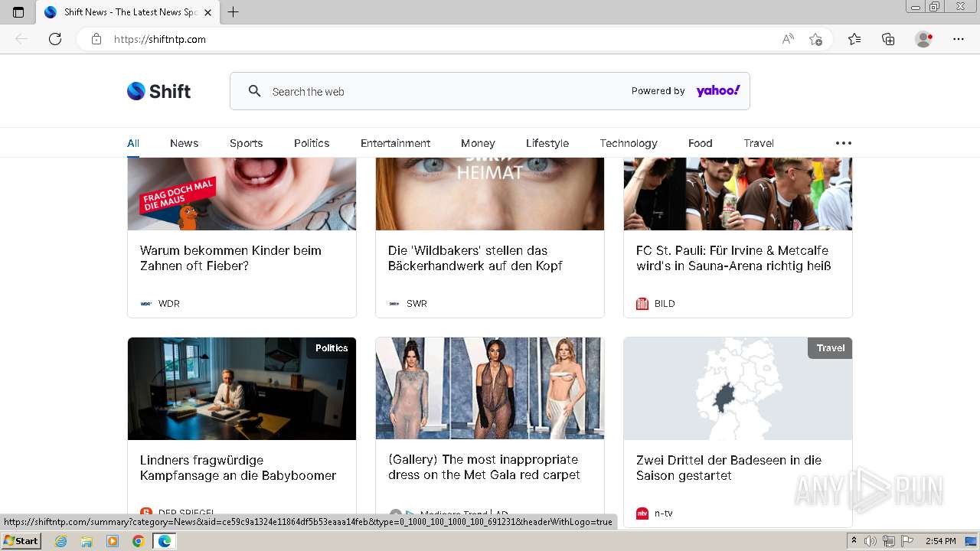
Task: Click the Met Gala dresses image
Action: [490, 388]
